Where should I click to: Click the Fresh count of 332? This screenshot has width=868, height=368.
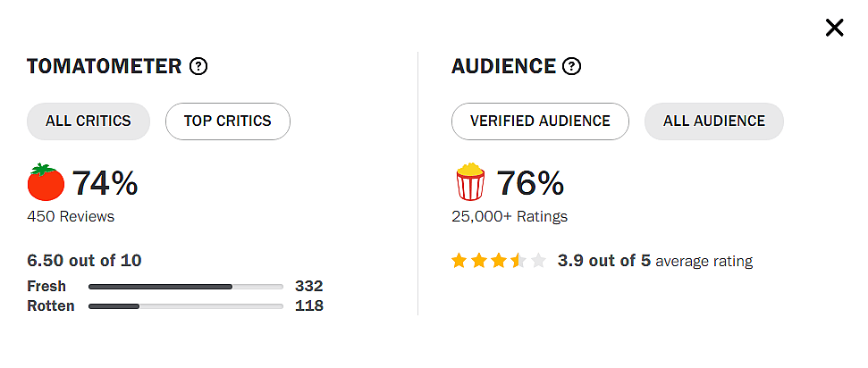308,287
